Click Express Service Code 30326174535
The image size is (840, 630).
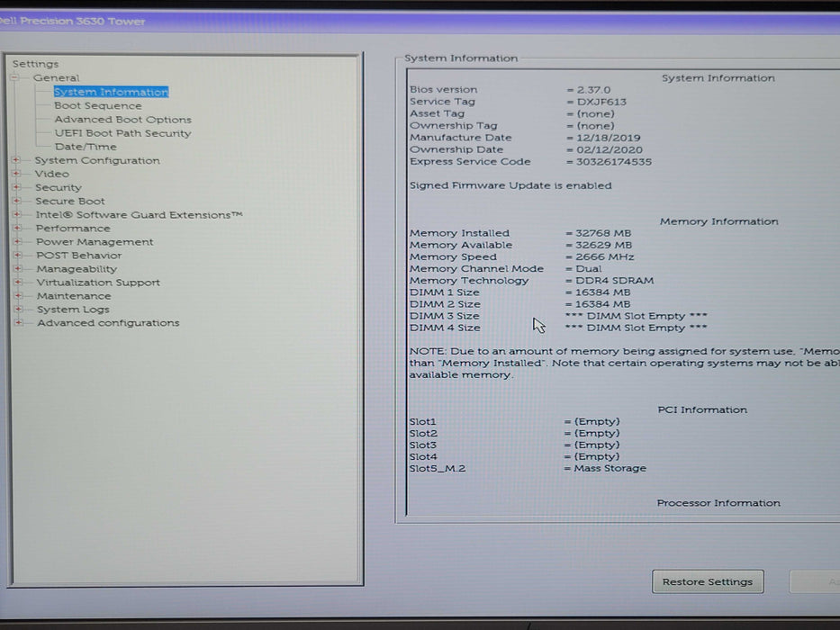click(x=614, y=162)
